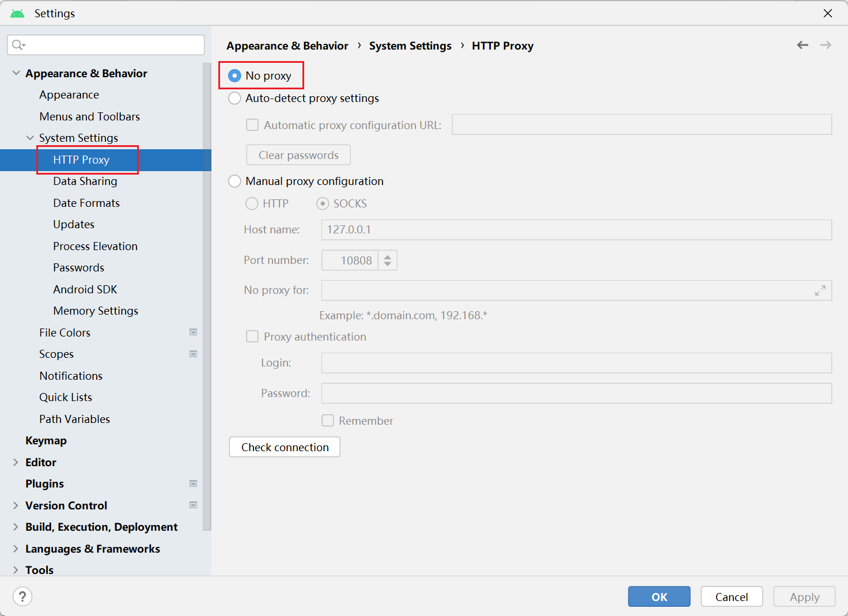This screenshot has height=616, width=848.
Task: Open the Scopes settings
Action: coord(56,354)
